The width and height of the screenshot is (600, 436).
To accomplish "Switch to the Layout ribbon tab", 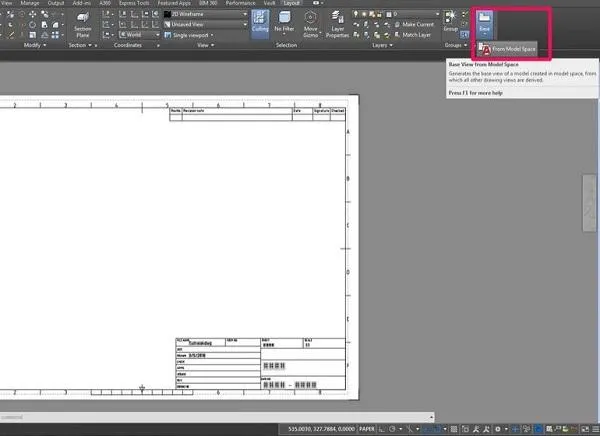I will (291, 4).
